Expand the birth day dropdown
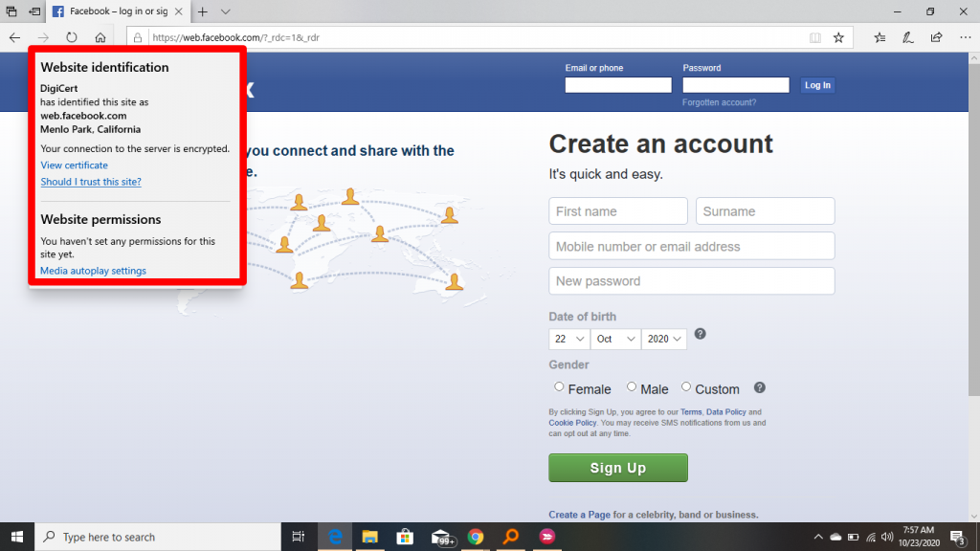The height and width of the screenshot is (551, 980). point(567,339)
